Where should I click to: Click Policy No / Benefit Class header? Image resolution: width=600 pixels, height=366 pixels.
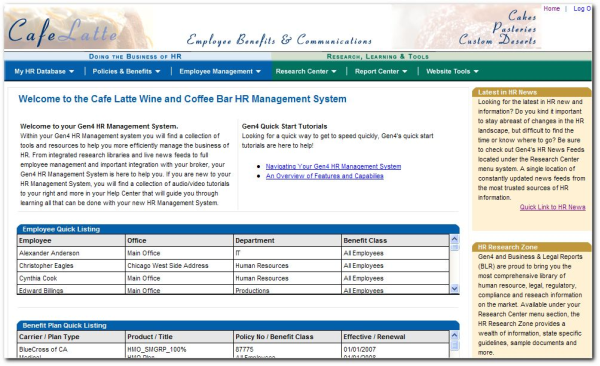tap(287, 337)
